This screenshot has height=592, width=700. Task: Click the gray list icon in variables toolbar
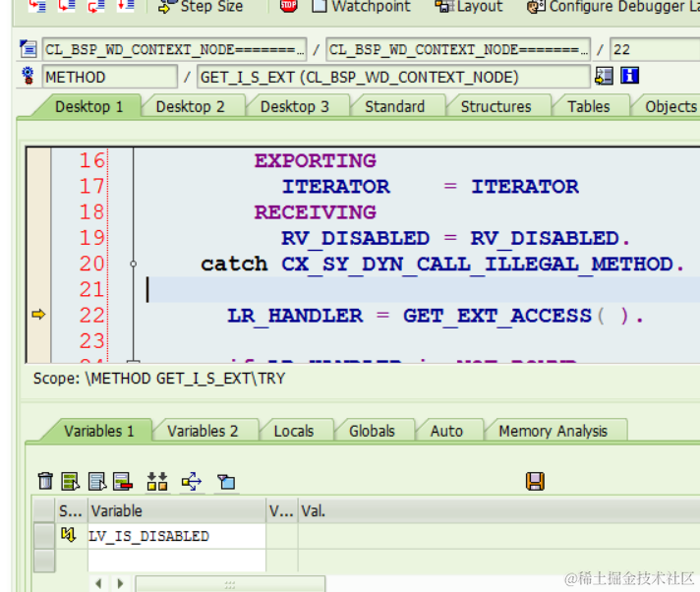pyautogui.click(x=97, y=481)
